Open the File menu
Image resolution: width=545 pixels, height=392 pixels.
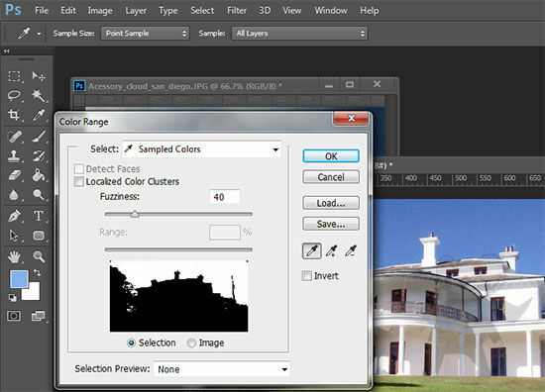(x=42, y=11)
